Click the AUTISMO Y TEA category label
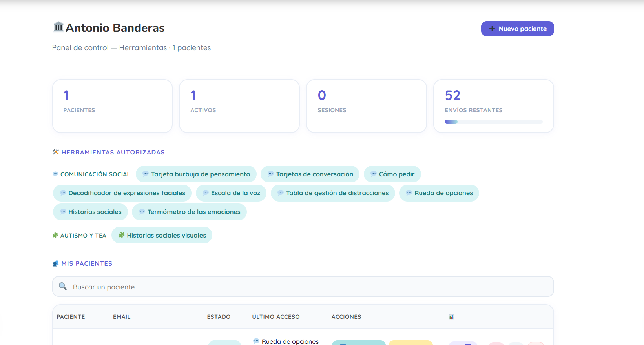 point(83,236)
